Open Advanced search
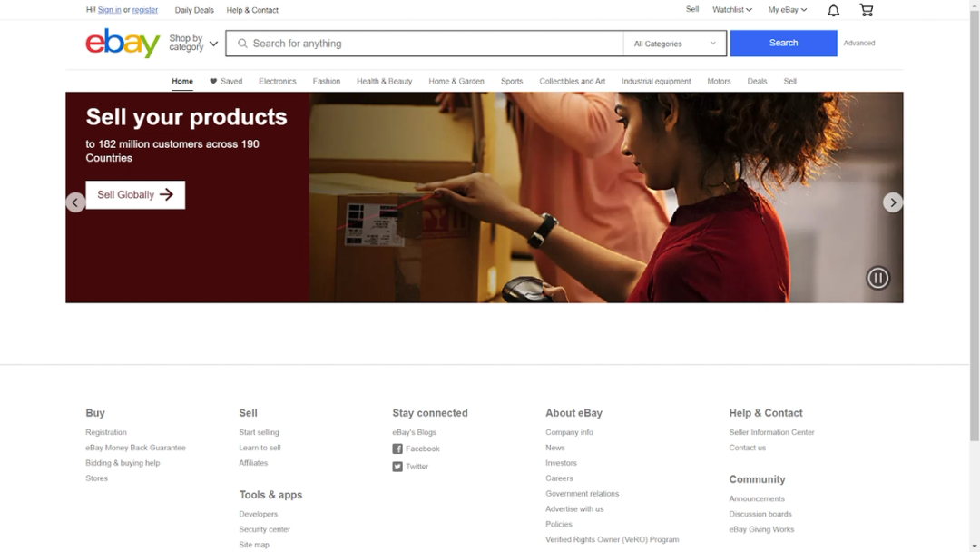Viewport: 980px width, 552px height. pyautogui.click(x=859, y=44)
